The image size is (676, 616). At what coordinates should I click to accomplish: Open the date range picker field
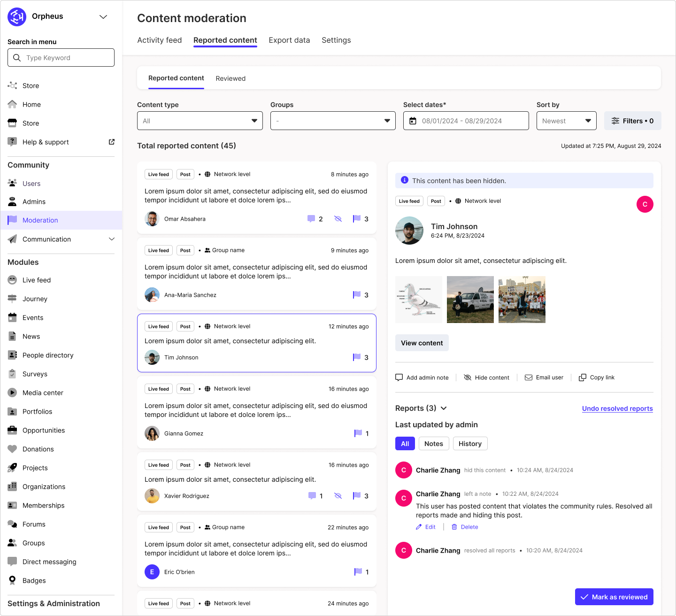466,121
